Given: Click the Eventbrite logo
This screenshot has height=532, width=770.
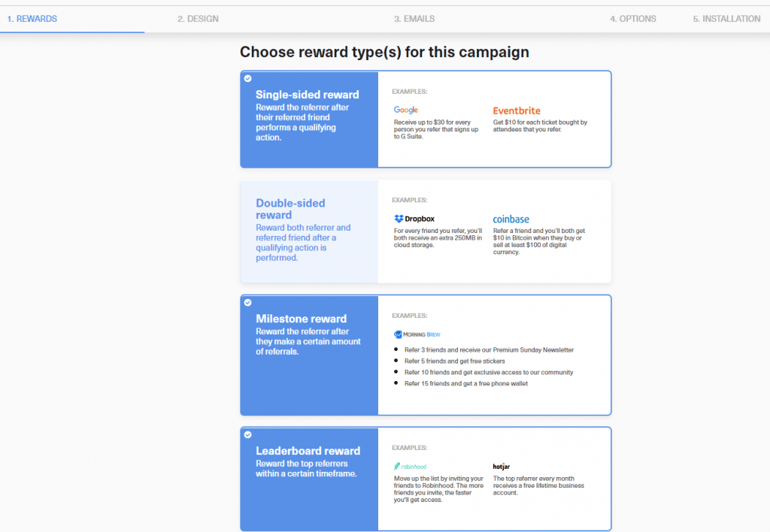Looking at the screenshot, I should pos(517,110).
